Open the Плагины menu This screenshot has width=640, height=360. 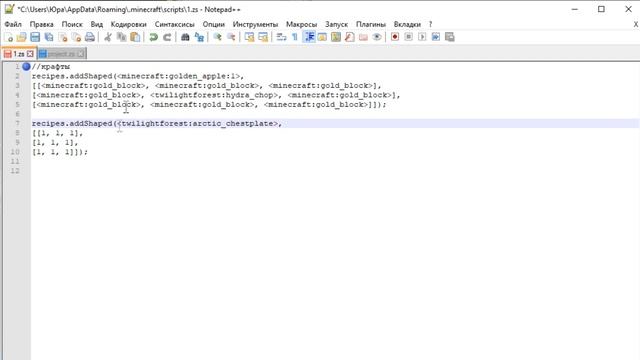[371, 24]
